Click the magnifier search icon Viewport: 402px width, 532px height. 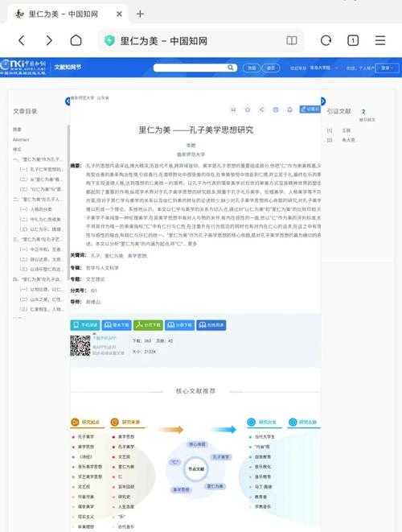tap(231, 68)
